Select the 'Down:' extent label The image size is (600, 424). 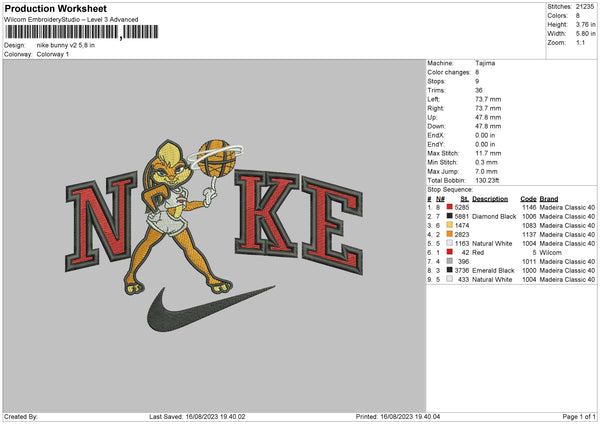pos(436,126)
